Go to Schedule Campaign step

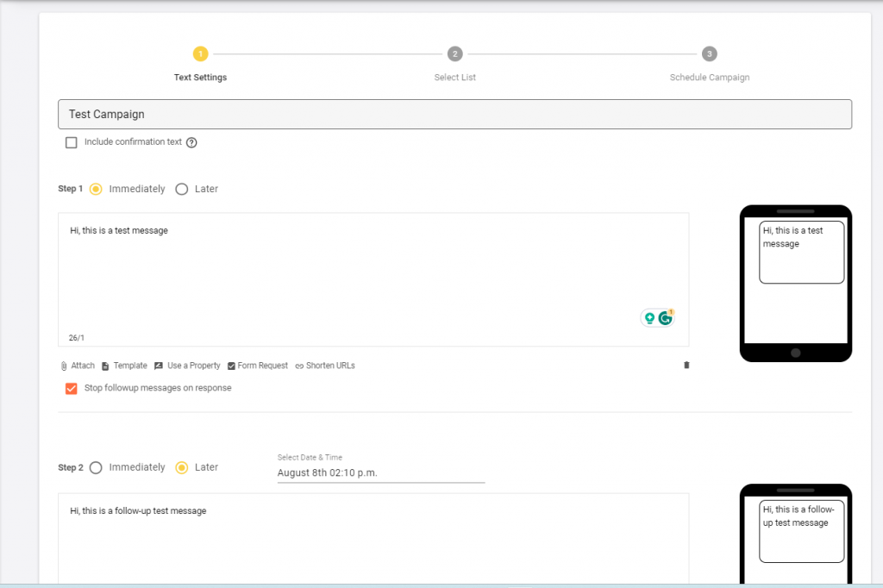point(710,77)
